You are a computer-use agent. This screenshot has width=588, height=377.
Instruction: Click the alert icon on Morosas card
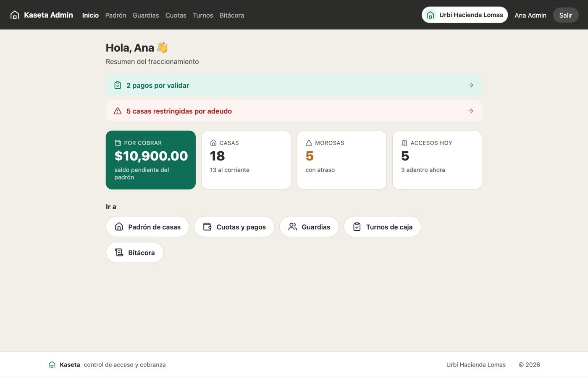tap(309, 143)
